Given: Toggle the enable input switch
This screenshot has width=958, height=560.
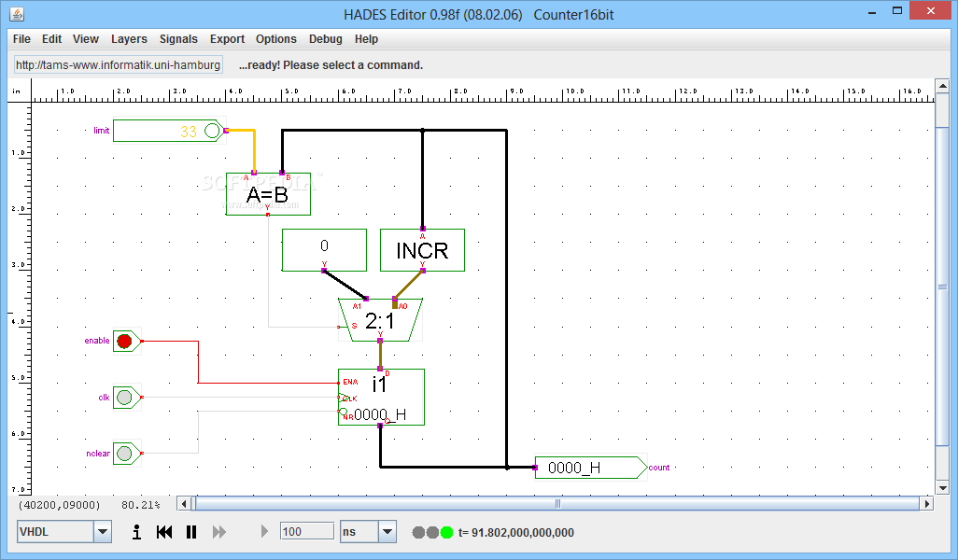Looking at the screenshot, I should click(124, 341).
